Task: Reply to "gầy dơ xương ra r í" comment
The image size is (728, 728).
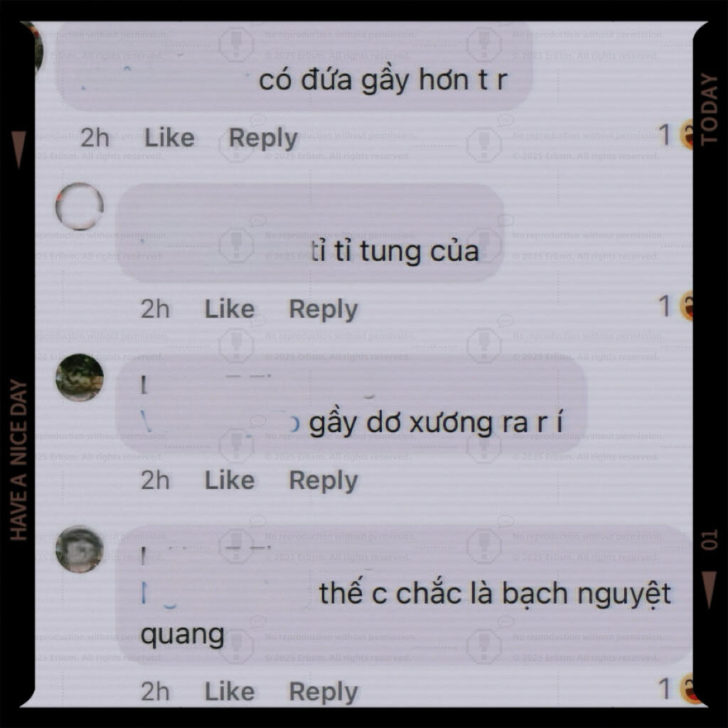Action: point(323,481)
